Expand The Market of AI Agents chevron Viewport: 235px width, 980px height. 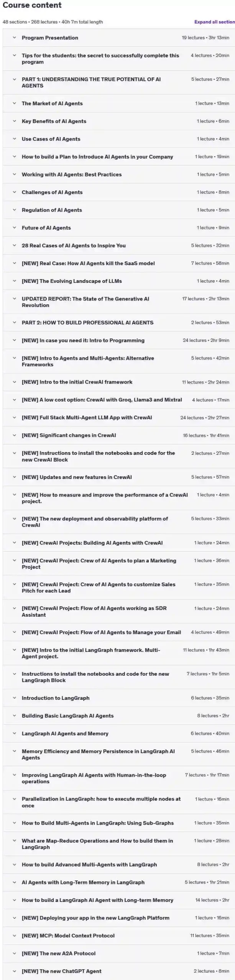tap(14, 103)
